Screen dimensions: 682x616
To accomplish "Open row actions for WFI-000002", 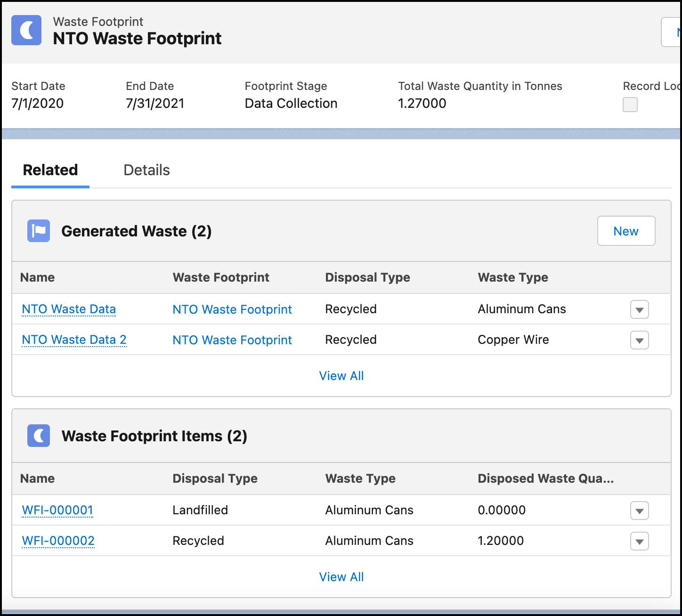I will coord(639,541).
